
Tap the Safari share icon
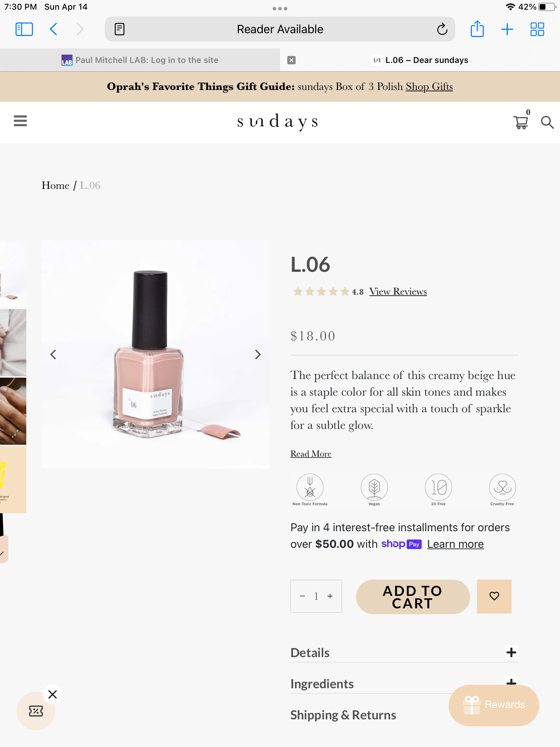click(477, 29)
